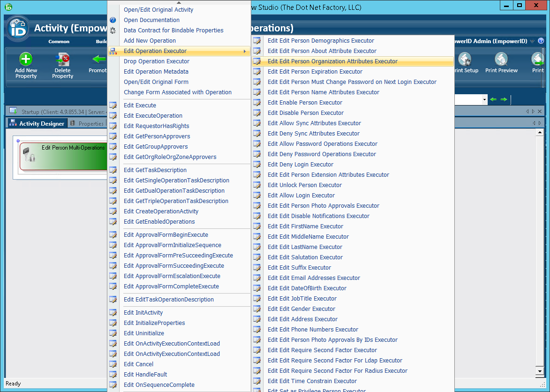This screenshot has width=550, height=392.
Task: Choose Drop Operation Executor from the menu
Action: (x=156, y=61)
